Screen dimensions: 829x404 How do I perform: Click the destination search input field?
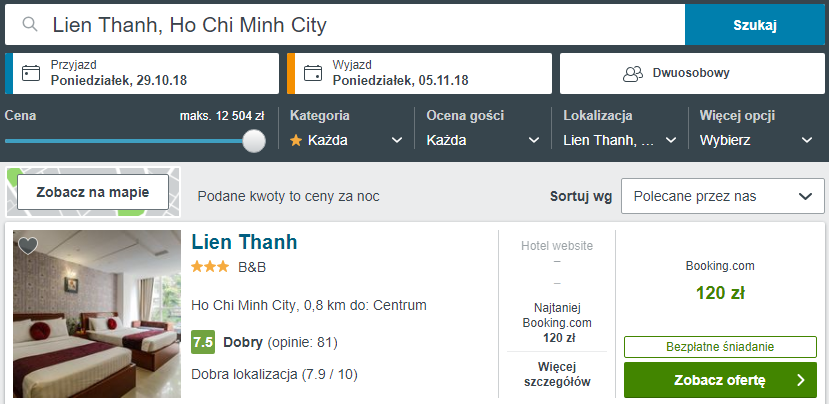[345, 25]
